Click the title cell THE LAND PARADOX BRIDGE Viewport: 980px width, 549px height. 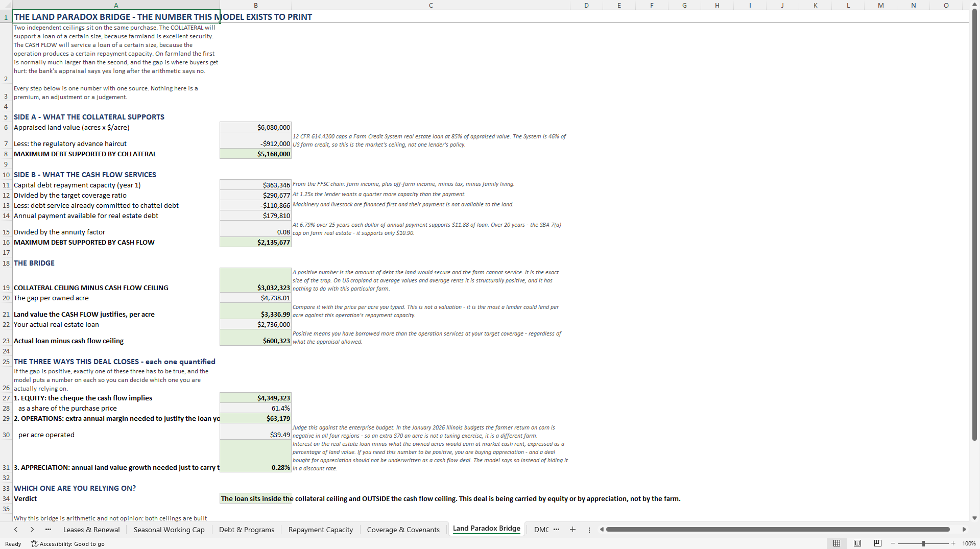click(116, 16)
